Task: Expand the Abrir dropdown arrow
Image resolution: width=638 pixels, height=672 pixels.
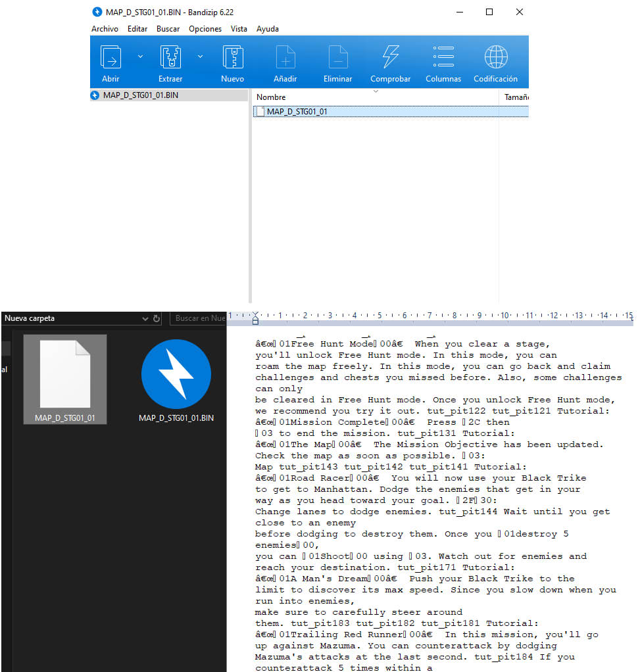Action: coord(140,57)
